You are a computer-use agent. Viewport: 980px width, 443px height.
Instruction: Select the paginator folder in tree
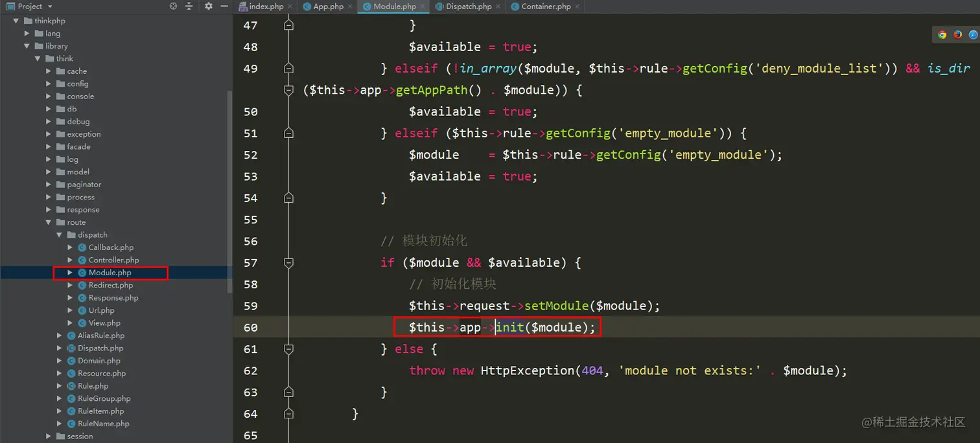84,185
